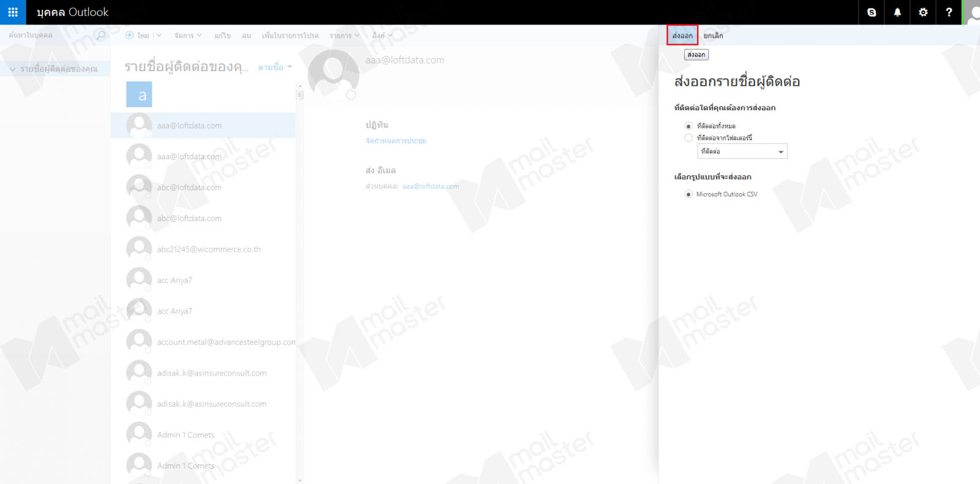Screen dimensions: 980x484
Task: Click 'ลบ' delete toolbar item
Action: (x=246, y=36)
